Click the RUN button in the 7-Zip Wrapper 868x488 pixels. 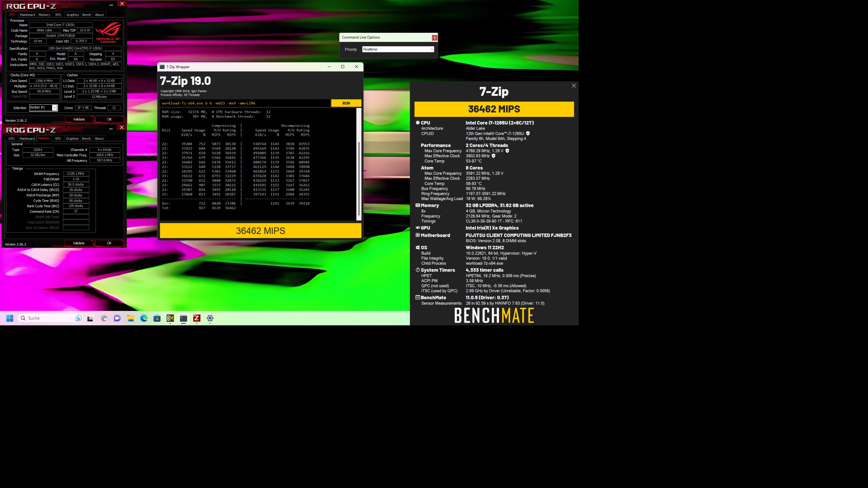pyautogui.click(x=346, y=103)
